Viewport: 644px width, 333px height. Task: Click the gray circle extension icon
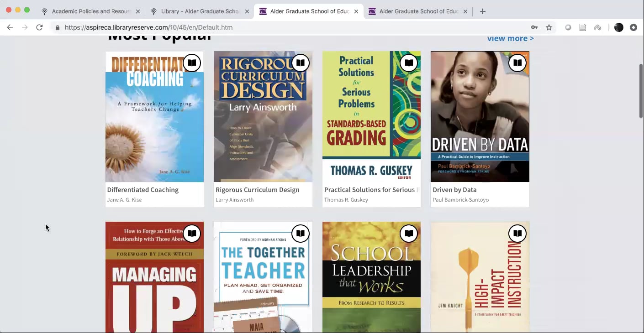[x=568, y=27]
